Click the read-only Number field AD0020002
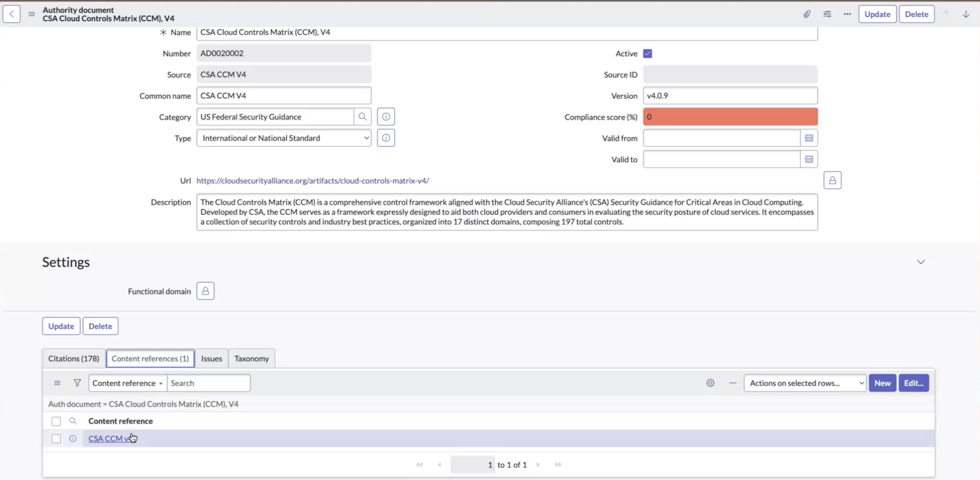Screen dimensions: 980x480 coord(284,53)
